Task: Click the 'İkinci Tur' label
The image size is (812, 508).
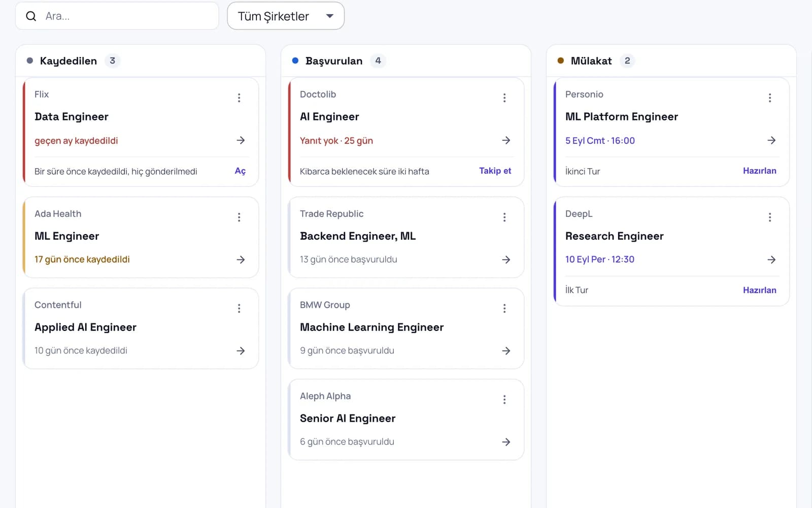Action: click(x=583, y=172)
